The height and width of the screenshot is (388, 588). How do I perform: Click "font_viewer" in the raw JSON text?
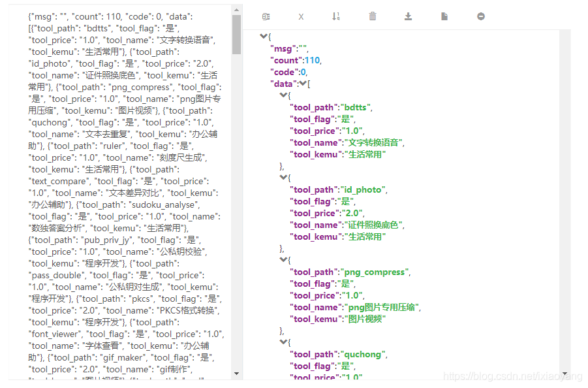(54, 334)
